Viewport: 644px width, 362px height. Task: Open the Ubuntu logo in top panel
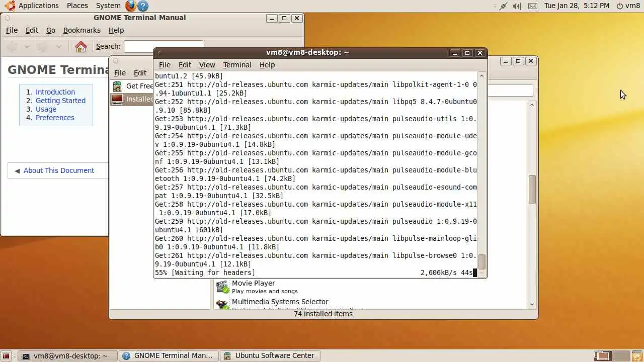[10, 6]
